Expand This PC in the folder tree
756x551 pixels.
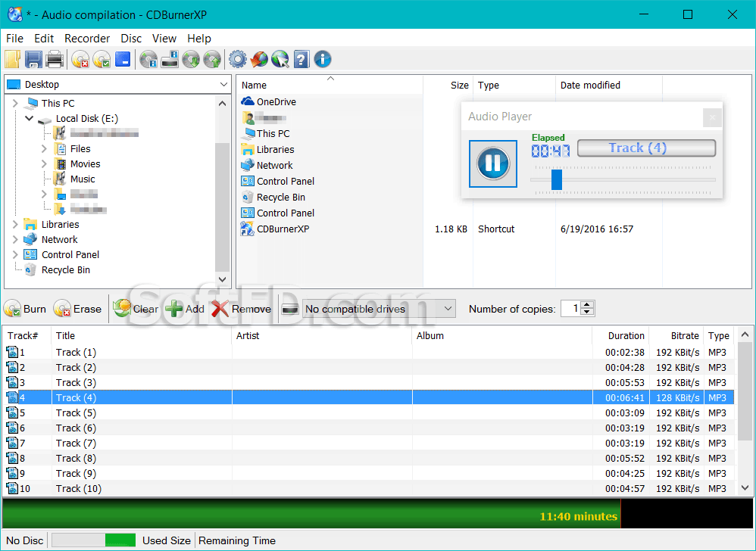click(15, 103)
